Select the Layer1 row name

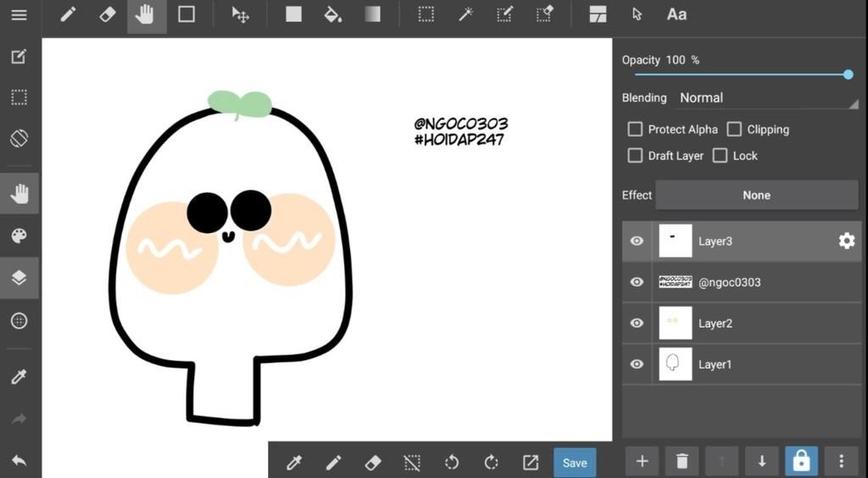(715, 364)
